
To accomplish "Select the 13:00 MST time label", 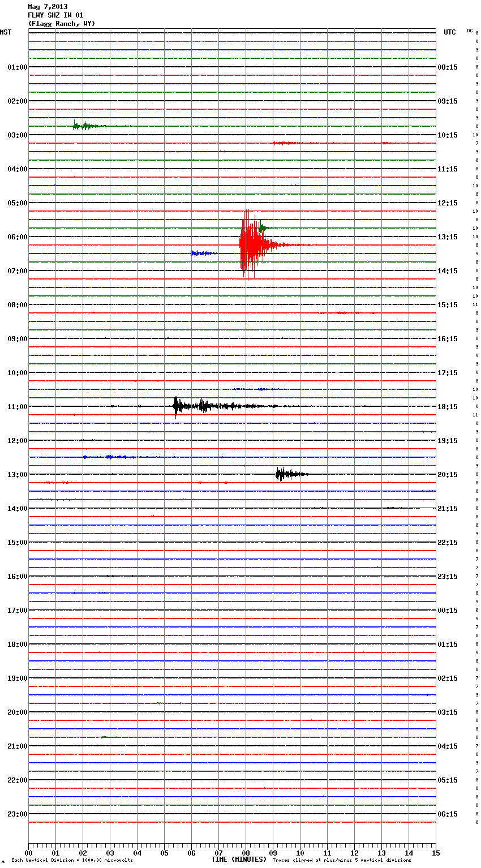I will (17, 475).
